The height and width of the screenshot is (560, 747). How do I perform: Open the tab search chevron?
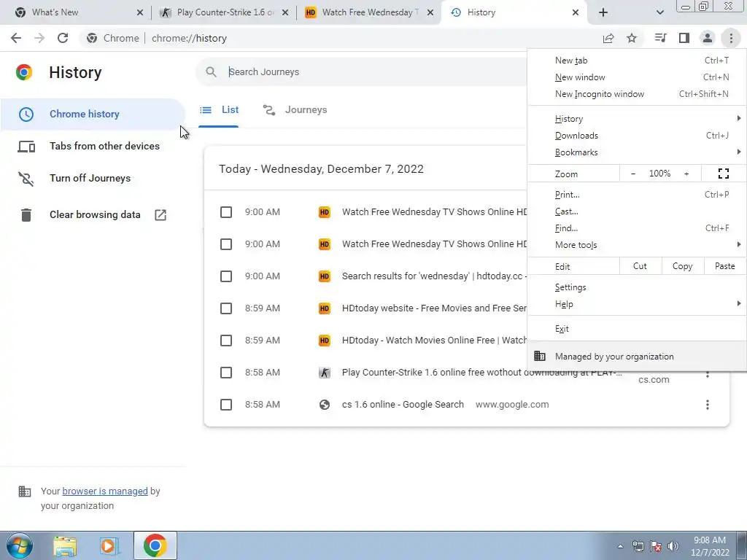659,12
